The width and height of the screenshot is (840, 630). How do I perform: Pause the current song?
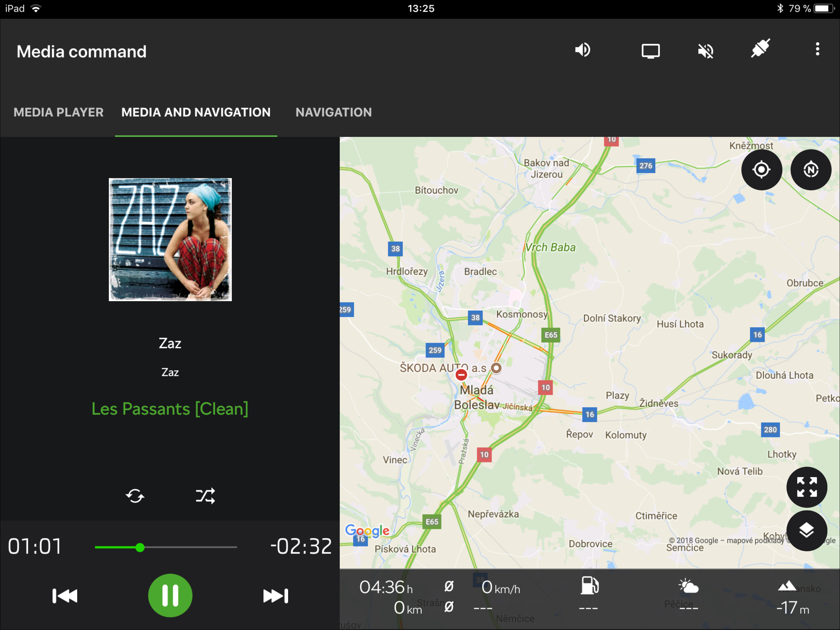pos(170,595)
